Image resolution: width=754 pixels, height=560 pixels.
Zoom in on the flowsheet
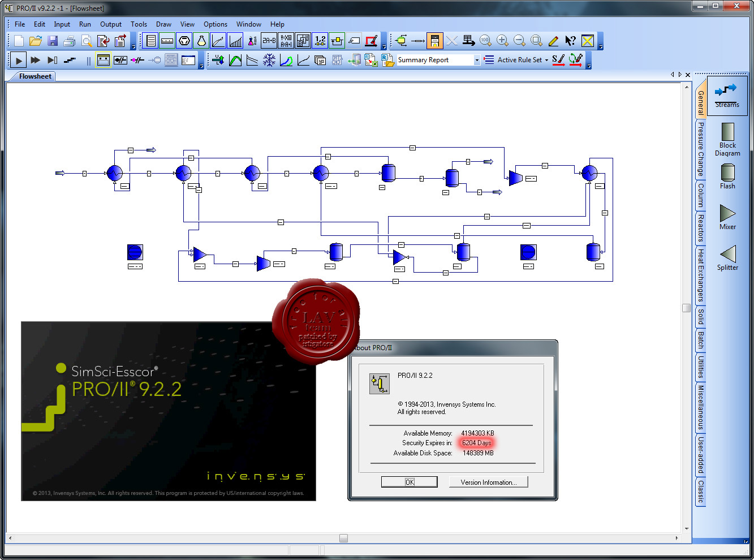(502, 41)
